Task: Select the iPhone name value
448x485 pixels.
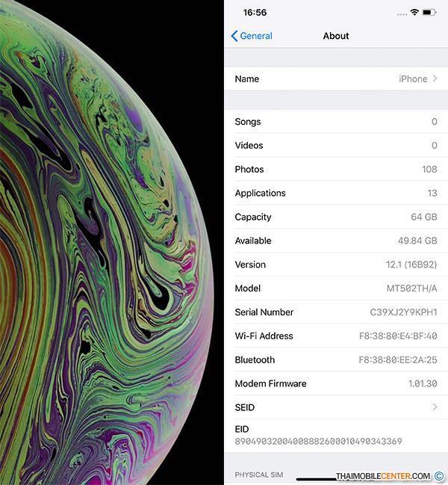Action: point(413,79)
